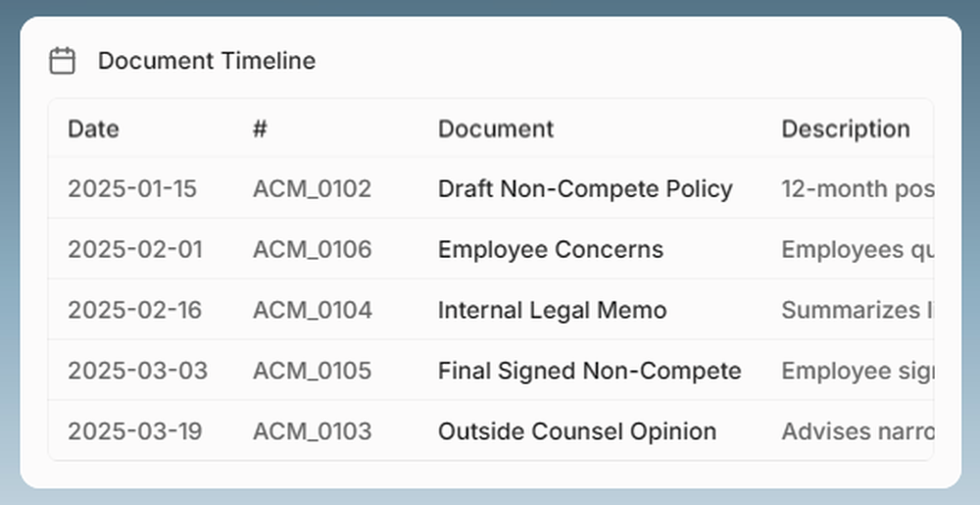Open the Employee Concerns document
The image size is (980, 505).
point(550,250)
